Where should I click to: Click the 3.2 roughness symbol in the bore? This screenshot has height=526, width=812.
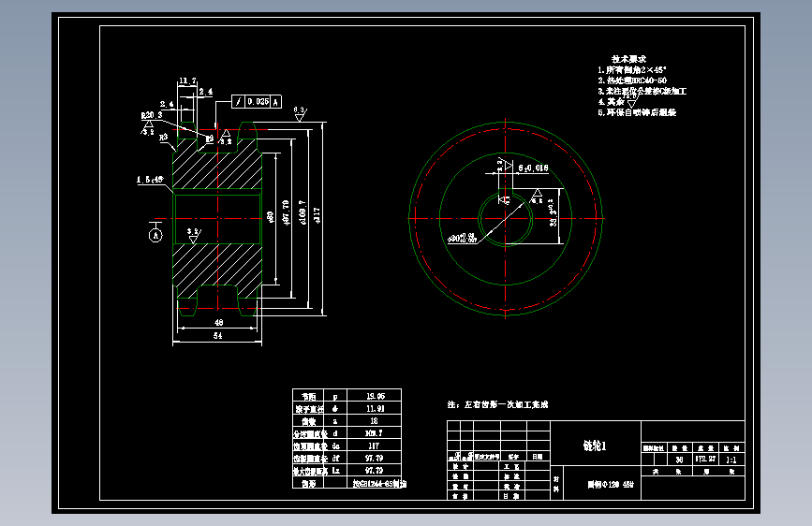[194, 236]
